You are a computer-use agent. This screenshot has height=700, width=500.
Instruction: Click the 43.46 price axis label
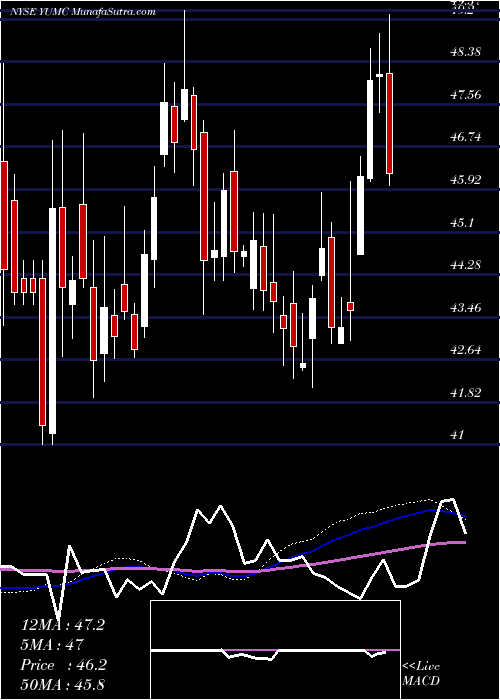(x=465, y=308)
